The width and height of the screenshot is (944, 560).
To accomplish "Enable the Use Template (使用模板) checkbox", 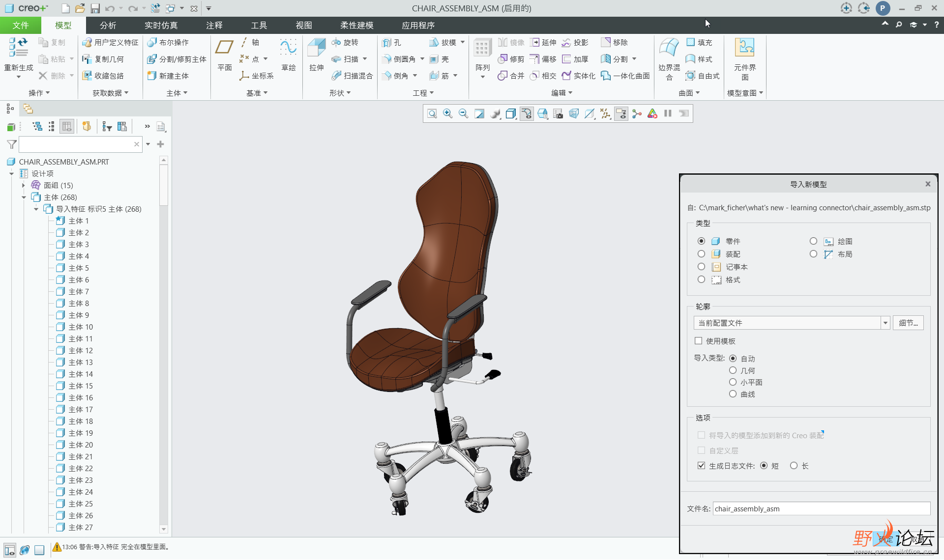I will pos(698,341).
